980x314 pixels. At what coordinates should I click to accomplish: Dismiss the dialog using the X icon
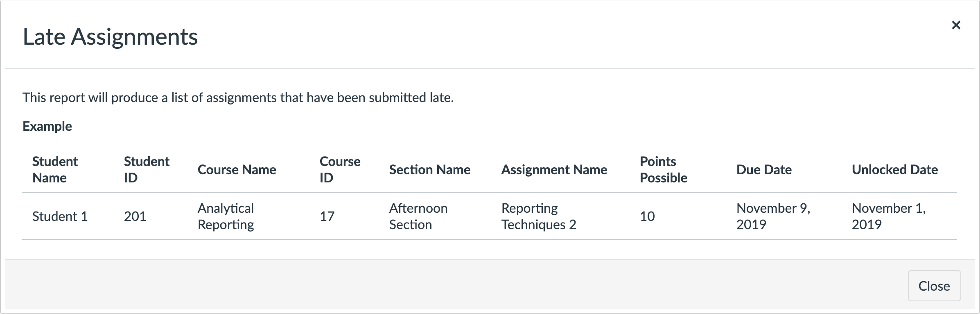(957, 25)
